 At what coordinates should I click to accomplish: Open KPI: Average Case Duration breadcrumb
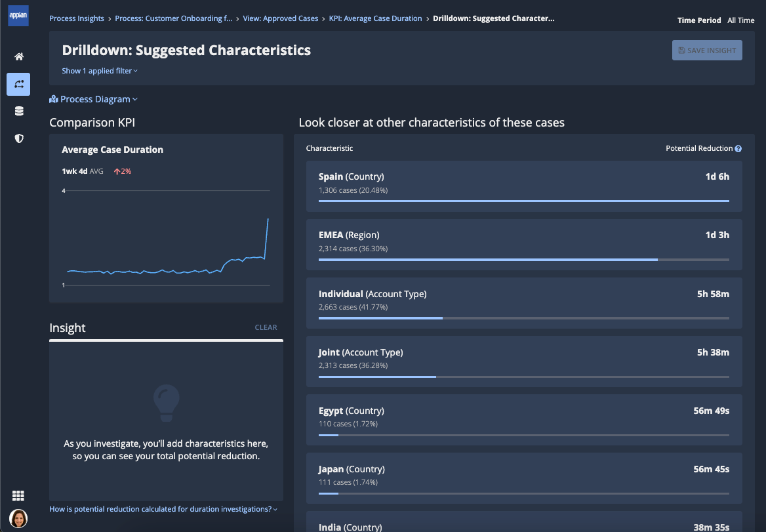375,18
